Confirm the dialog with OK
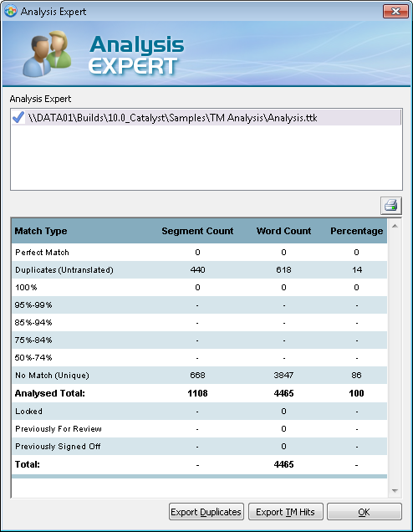The width and height of the screenshot is (413, 532). click(x=365, y=512)
